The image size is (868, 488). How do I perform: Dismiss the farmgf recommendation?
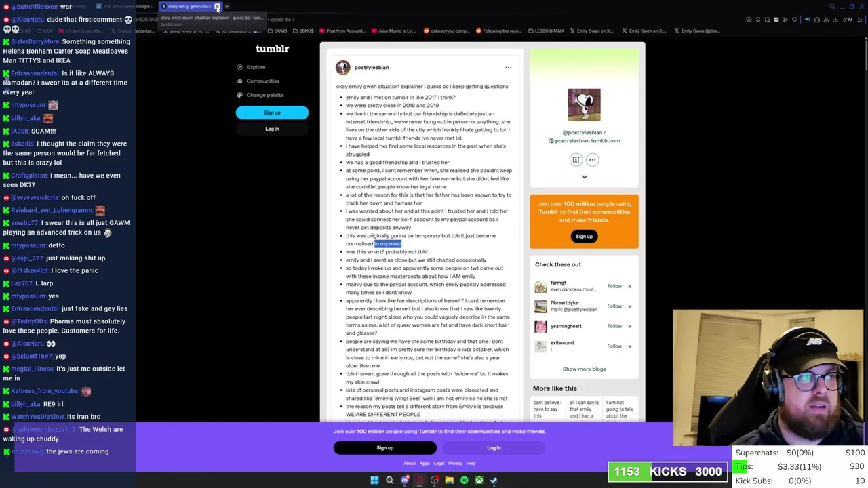[629, 286]
